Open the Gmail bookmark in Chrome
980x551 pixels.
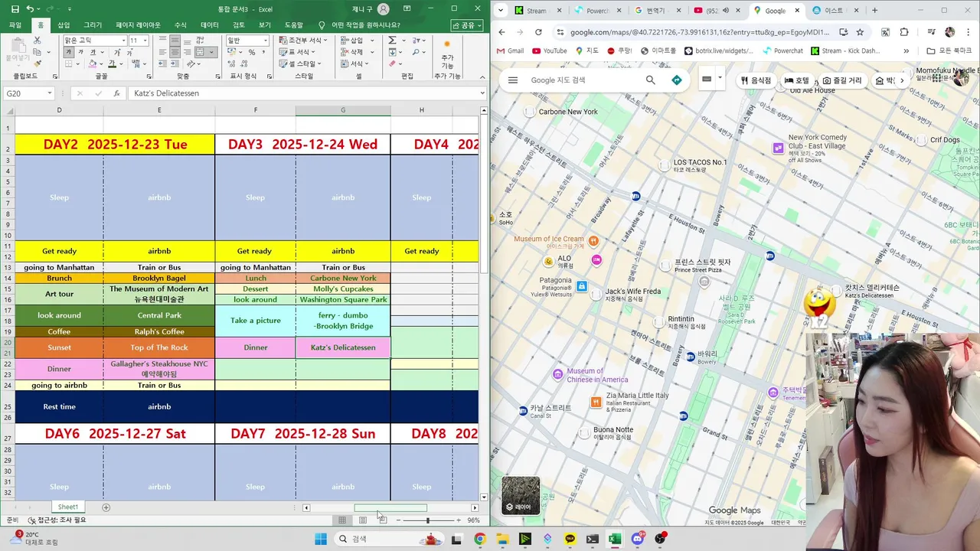(510, 51)
